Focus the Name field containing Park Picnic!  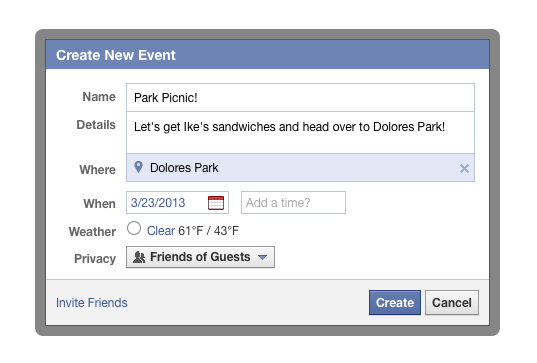point(300,97)
